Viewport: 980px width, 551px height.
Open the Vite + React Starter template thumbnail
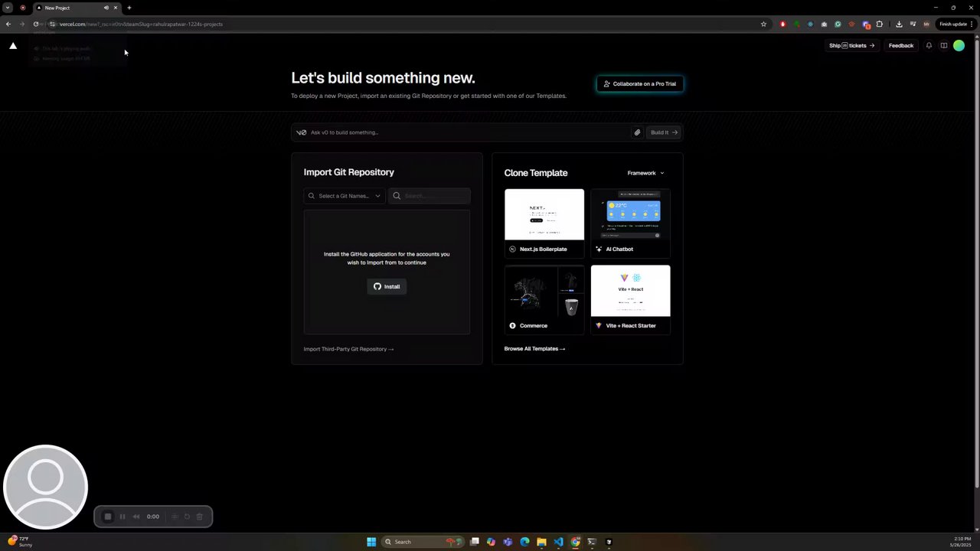click(630, 291)
